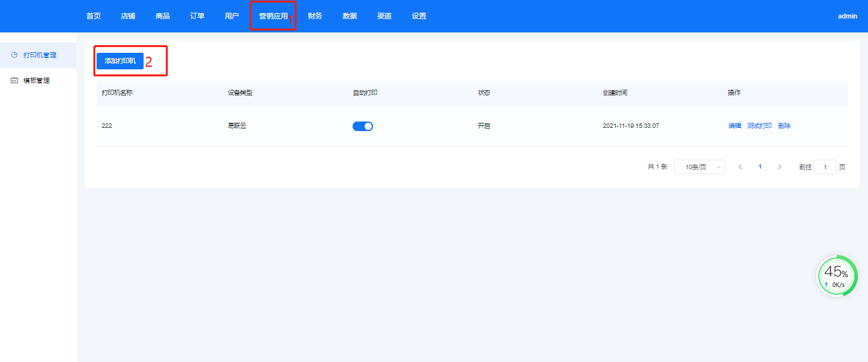Click the page jump input field
The width and height of the screenshot is (868, 362).
click(x=825, y=167)
